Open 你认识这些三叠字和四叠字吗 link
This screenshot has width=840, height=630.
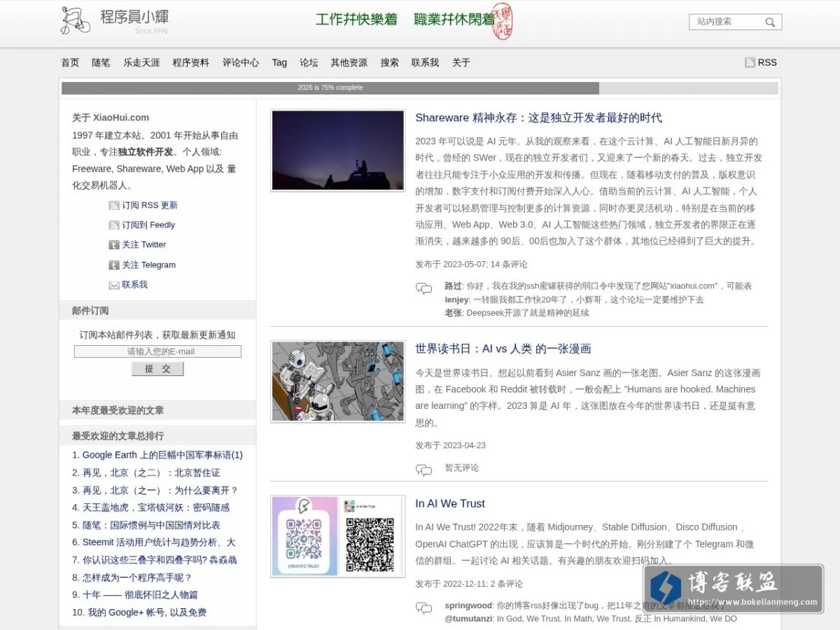(160, 560)
